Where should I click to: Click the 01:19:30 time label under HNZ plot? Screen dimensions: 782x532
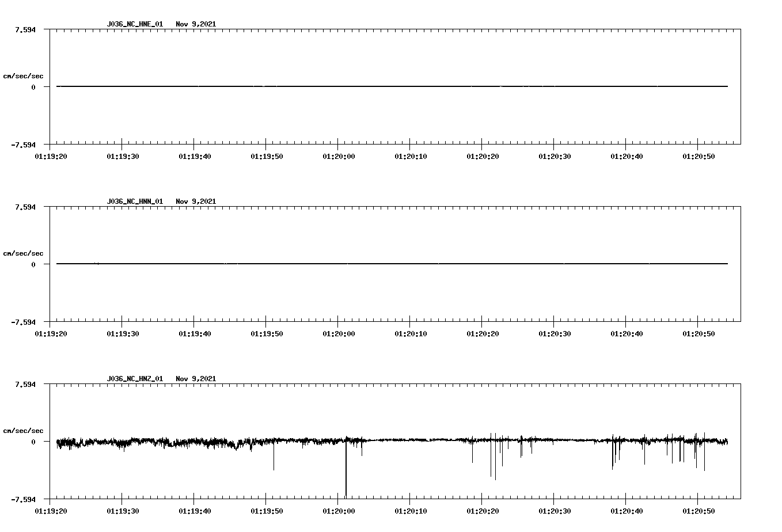123,511
